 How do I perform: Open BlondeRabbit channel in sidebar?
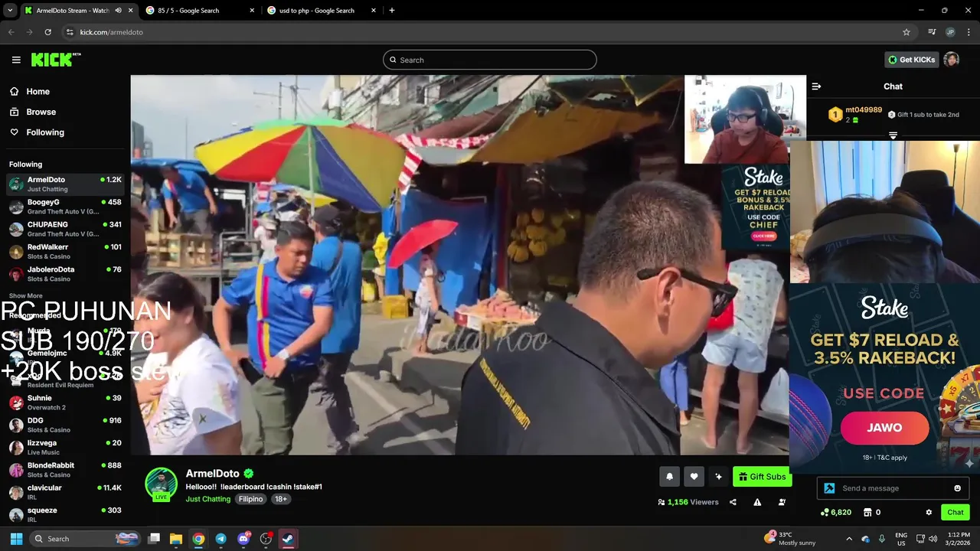[x=65, y=469]
